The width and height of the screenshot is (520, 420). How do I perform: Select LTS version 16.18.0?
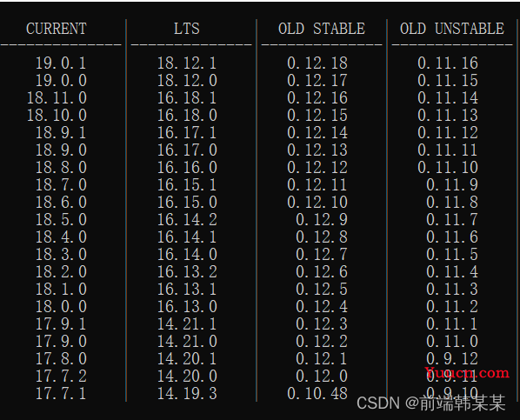click(187, 115)
